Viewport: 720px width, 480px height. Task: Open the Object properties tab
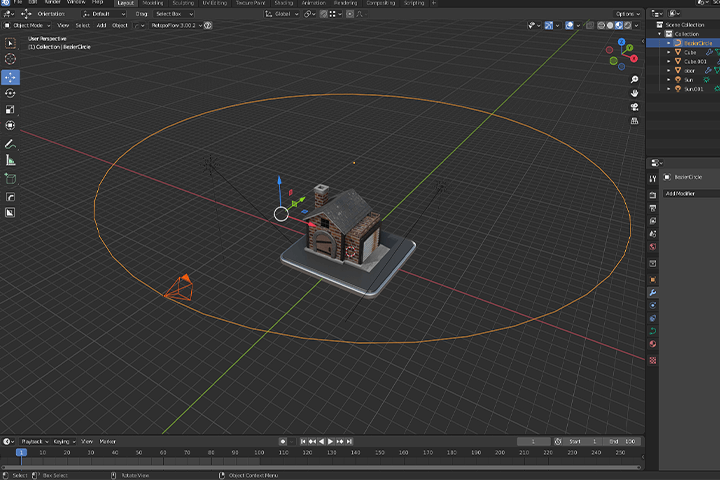point(652,280)
